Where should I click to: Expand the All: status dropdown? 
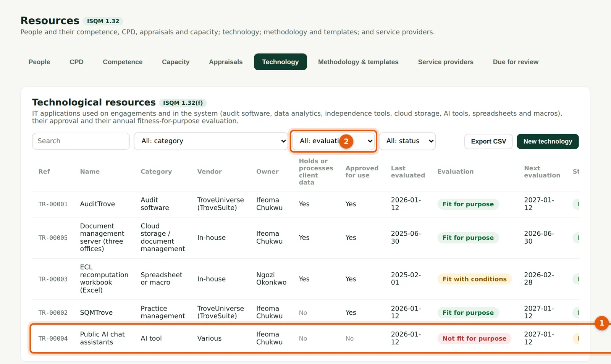click(407, 141)
